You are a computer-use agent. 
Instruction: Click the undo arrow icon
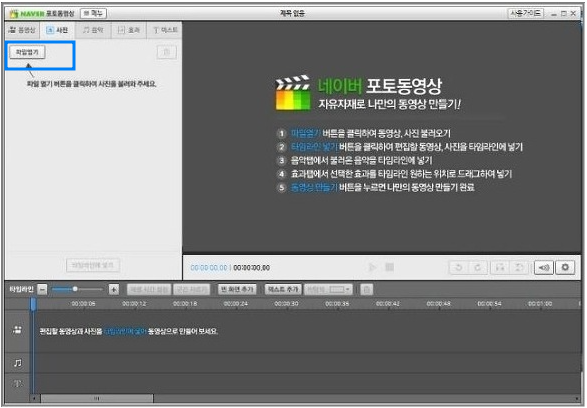click(459, 267)
